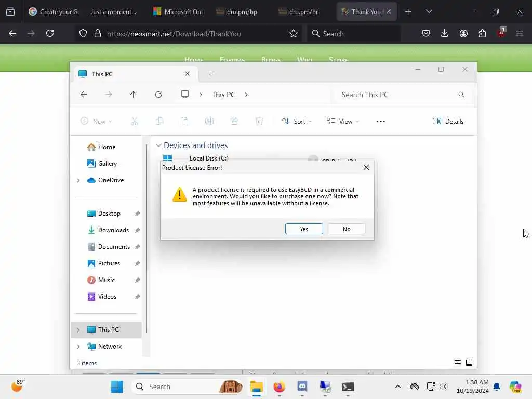The image size is (532, 399).
Task: Open Firefox downloads panel
Action: coord(445,33)
